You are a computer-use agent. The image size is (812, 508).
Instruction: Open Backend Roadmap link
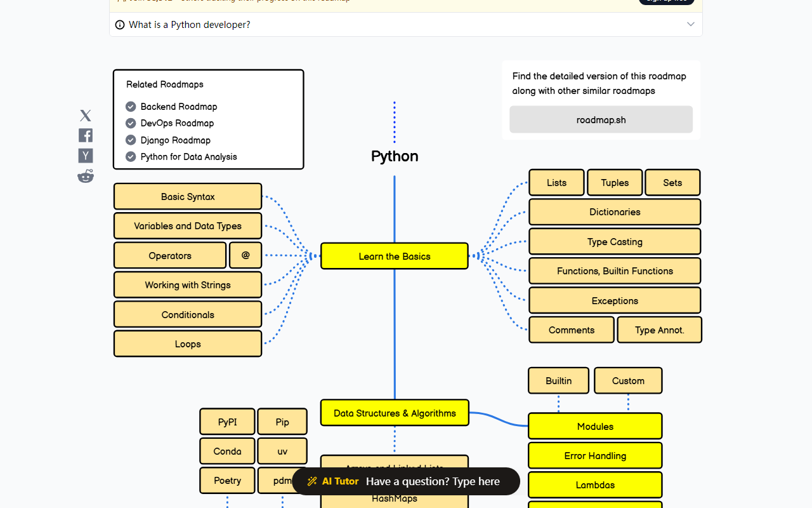tap(179, 107)
